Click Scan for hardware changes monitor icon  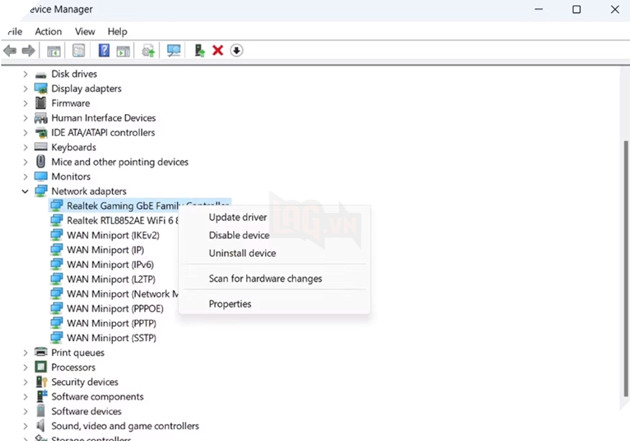click(174, 51)
